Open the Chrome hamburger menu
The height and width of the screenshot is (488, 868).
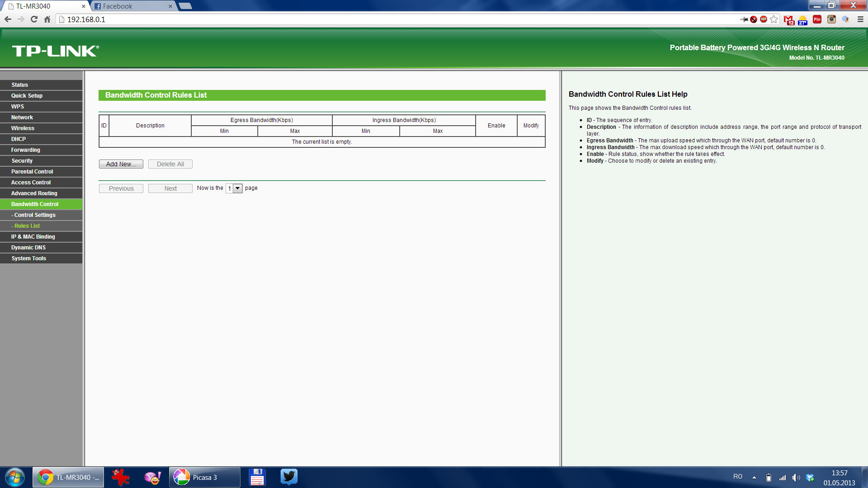pyautogui.click(x=860, y=19)
